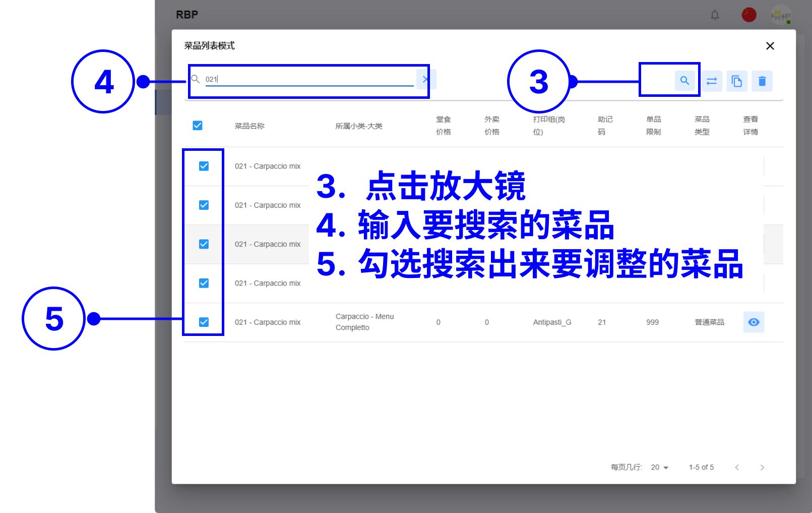Click the 菜品类型 column header
This screenshot has width=812, height=513.
tap(702, 126)
